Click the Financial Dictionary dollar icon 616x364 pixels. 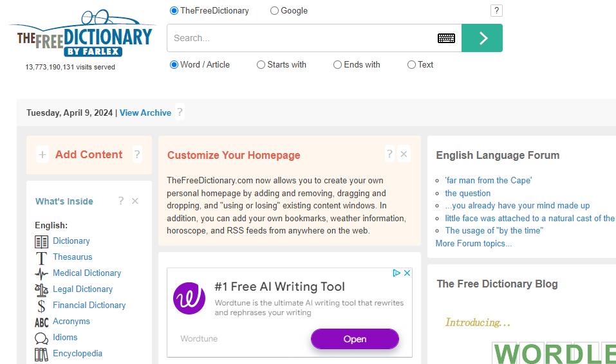click(41, 305)
